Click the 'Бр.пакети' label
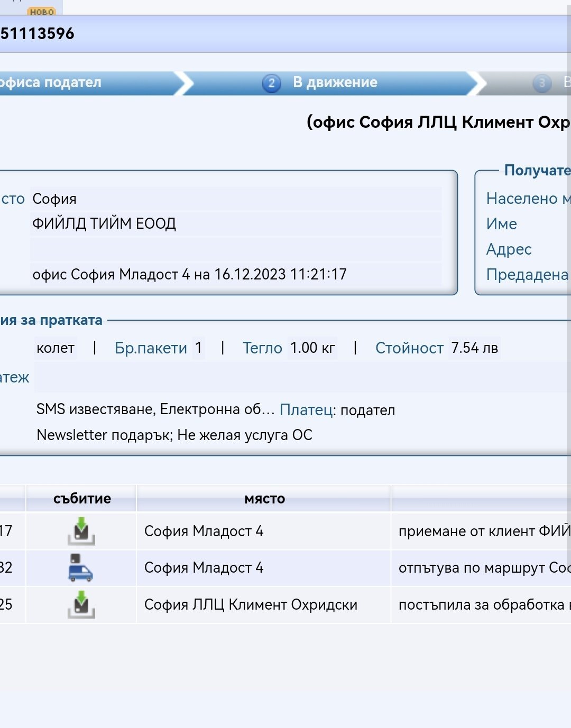 151,348
